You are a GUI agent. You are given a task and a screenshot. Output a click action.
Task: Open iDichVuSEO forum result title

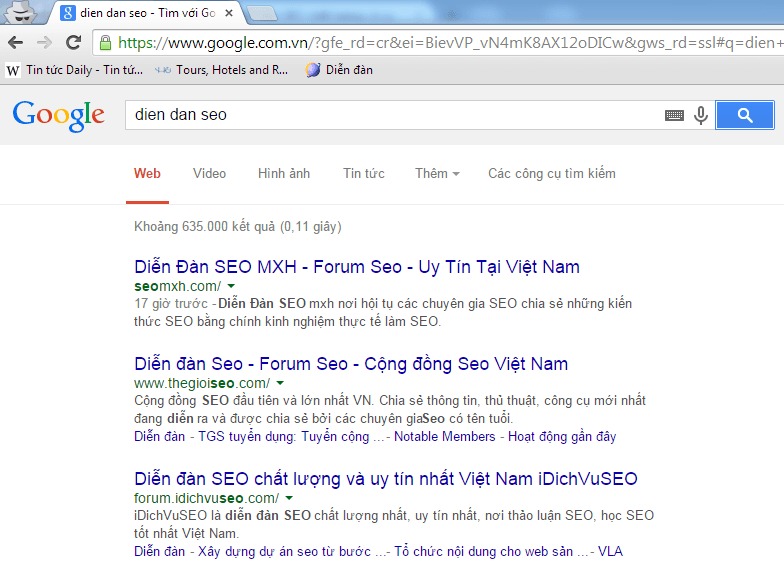point(386,479)
